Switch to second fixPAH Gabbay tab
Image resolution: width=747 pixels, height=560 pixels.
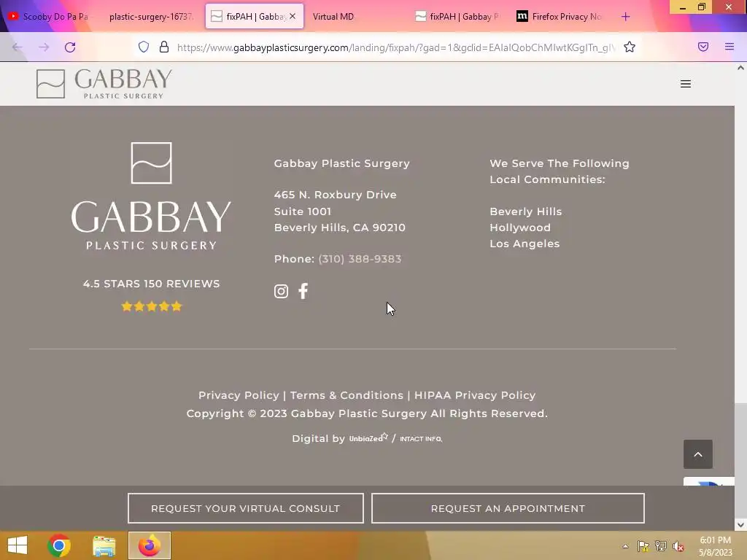coord(458,17)
